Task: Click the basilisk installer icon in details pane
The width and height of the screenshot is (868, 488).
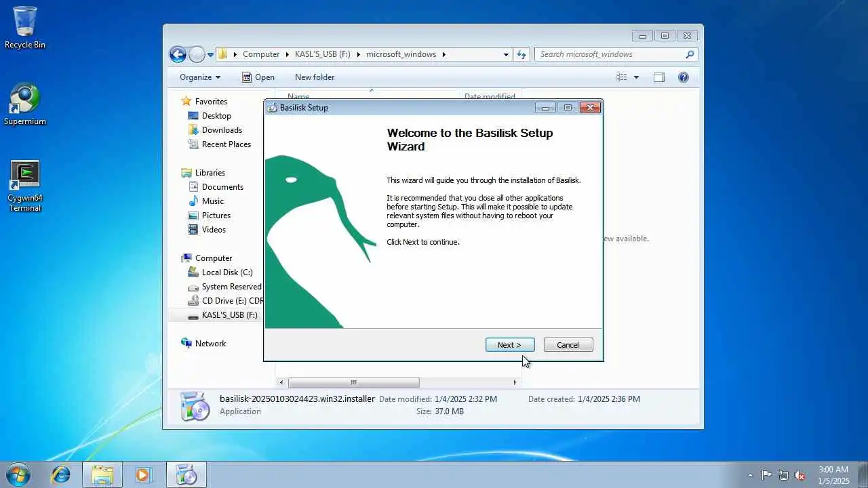Action: (x=195, y=407)
